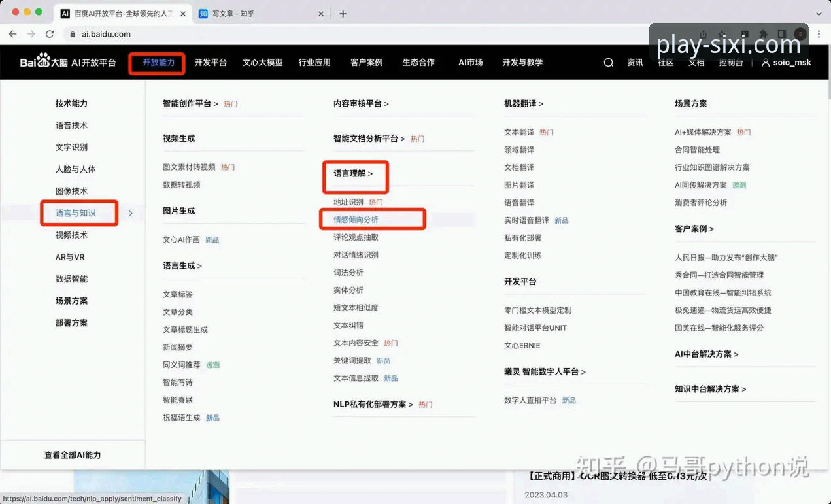This screenshot has width=831, height=504.
Task: Open 对话情绪识别 link
Action: 356,255
